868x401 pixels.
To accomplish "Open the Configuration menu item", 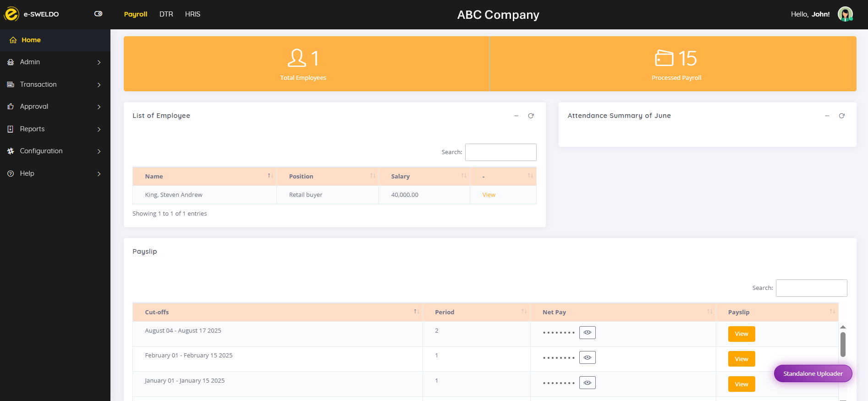I will click(55, 151).
